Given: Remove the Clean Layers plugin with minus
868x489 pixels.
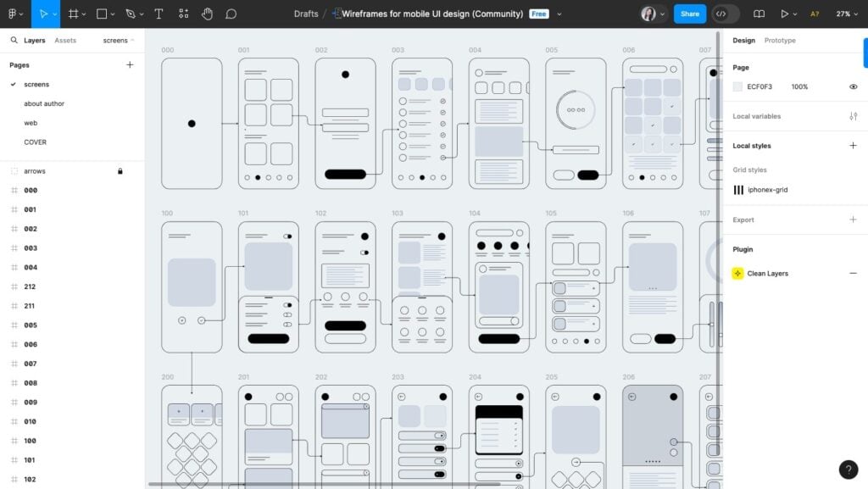Looking at the screenshot, I should 853,273.
